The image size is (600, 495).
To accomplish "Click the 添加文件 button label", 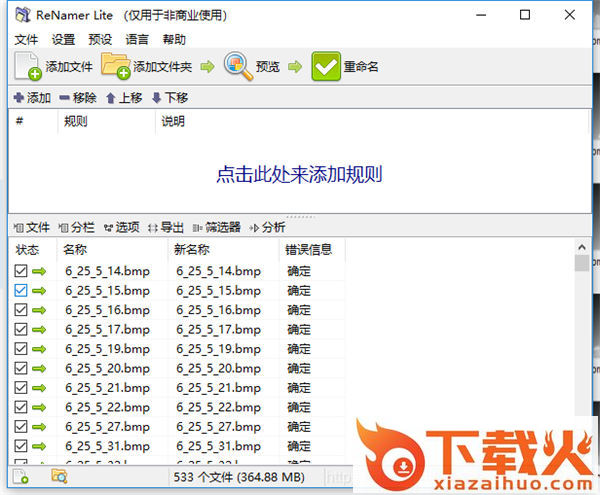I will [x=69, y=67].
